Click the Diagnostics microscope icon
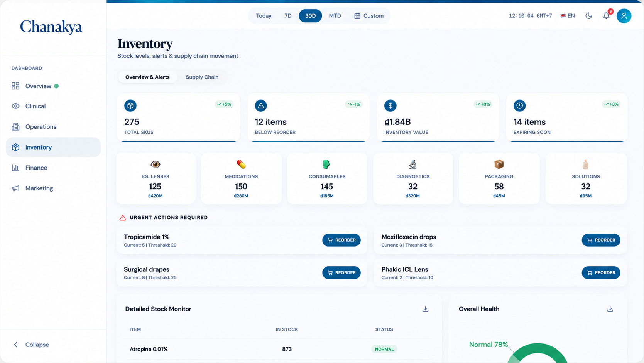644x363 pixels. click(412, 165)
